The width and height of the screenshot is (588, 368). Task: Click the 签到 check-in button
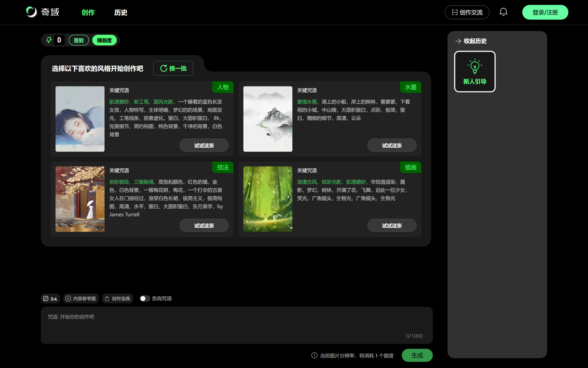[79, 40]
